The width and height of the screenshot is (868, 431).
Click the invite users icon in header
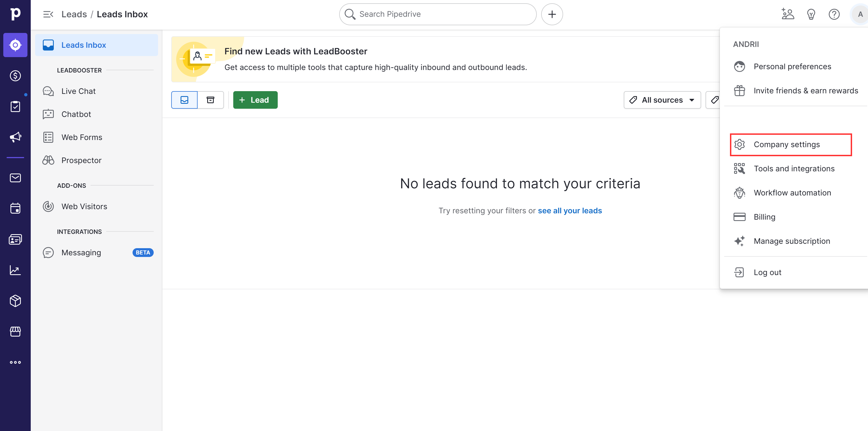[x=788, y=14]
